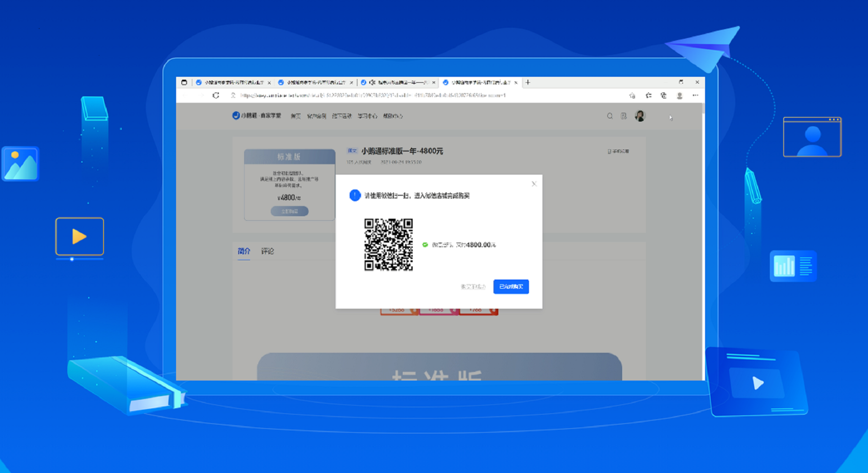
Task: Click the large 标准版 banner at page bottom
Action: point(439,367)
